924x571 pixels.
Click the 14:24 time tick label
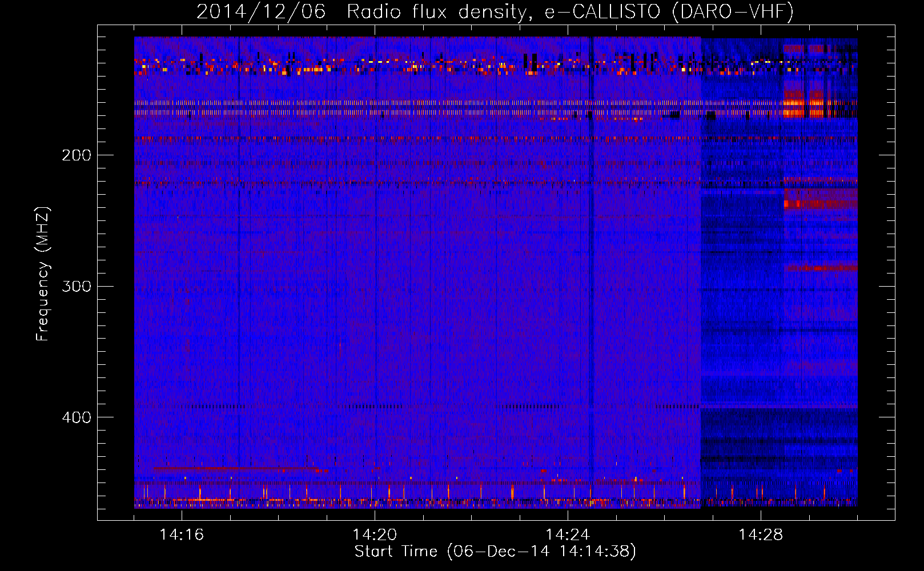coord(568,535)
